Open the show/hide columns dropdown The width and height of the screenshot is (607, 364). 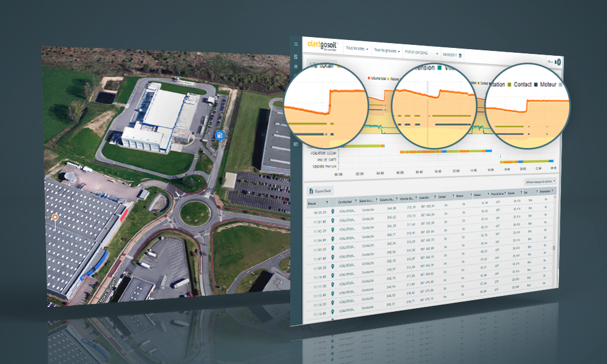pyautogui.click(x=540, y=181)
